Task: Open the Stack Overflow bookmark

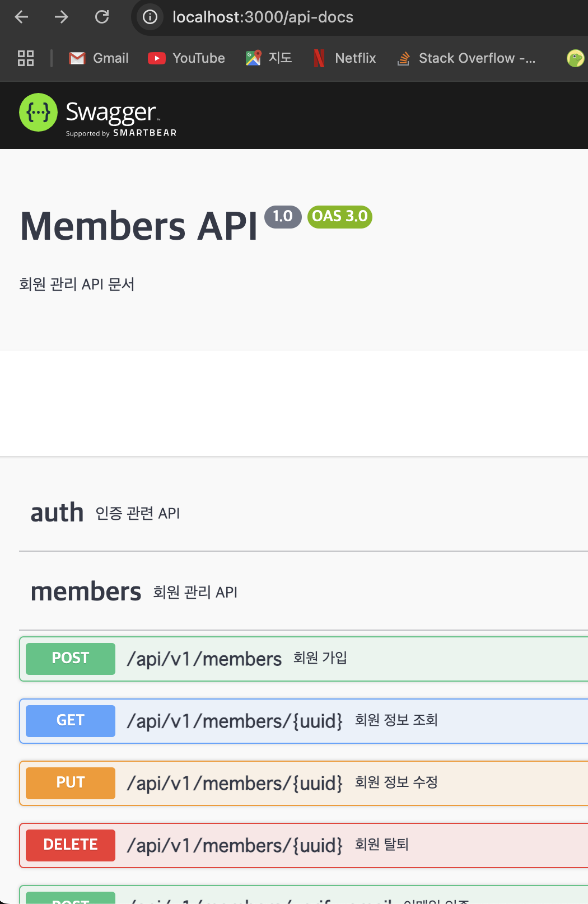Action: [x=466, y=58]
